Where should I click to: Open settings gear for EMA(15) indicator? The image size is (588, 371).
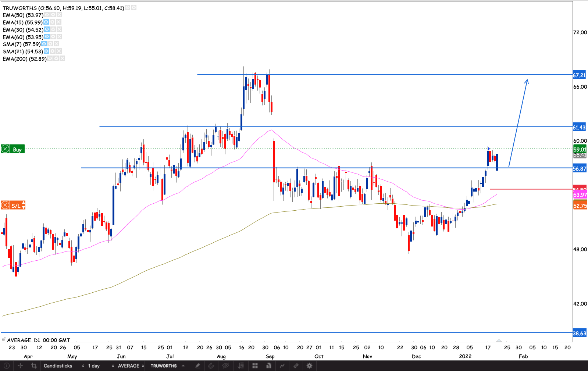(x=53, y=22)
